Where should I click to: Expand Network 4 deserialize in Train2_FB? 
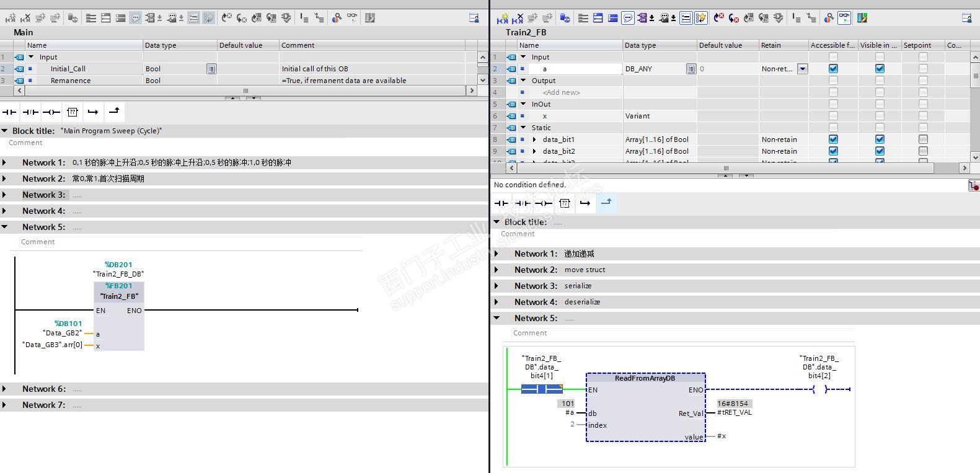coord(497,302)
